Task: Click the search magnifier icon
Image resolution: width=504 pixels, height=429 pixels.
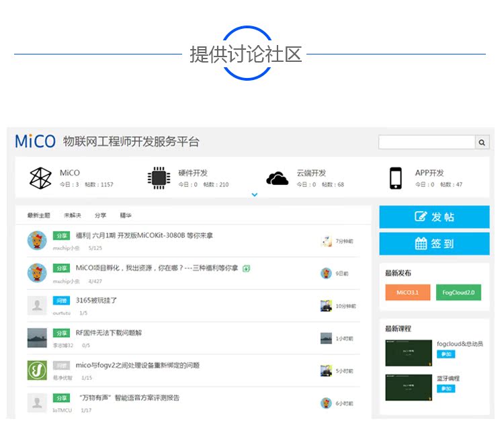Action: [482, 142]
